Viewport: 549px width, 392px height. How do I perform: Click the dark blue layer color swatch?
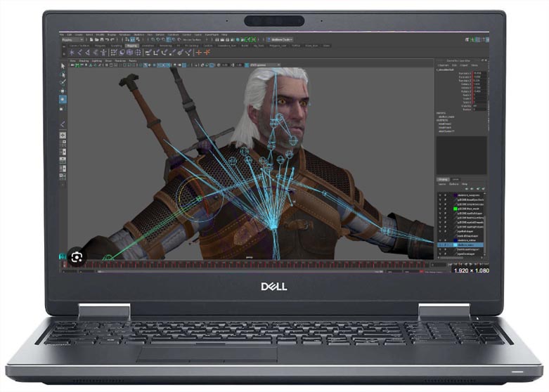pos(456,240)
